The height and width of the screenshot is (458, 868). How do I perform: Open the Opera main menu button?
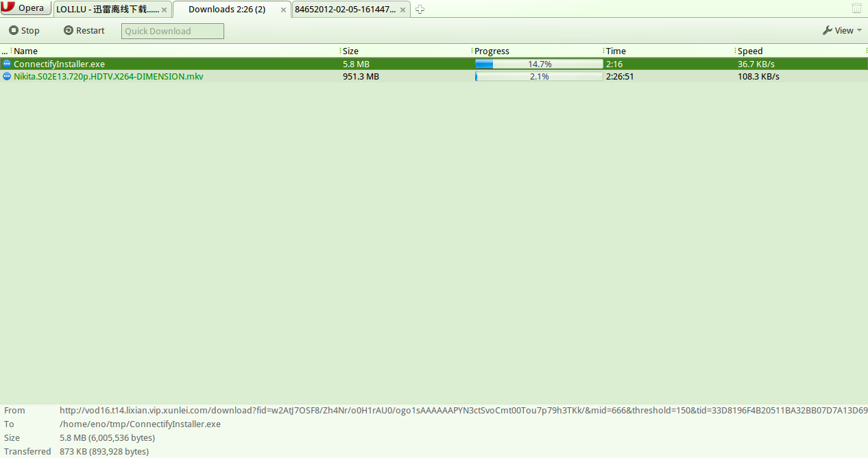[x=26, y=8]
